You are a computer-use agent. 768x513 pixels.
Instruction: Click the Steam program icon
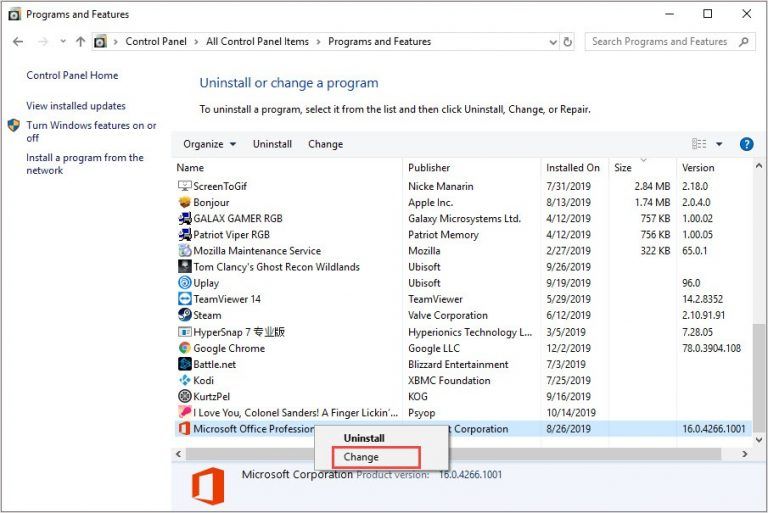184,315
